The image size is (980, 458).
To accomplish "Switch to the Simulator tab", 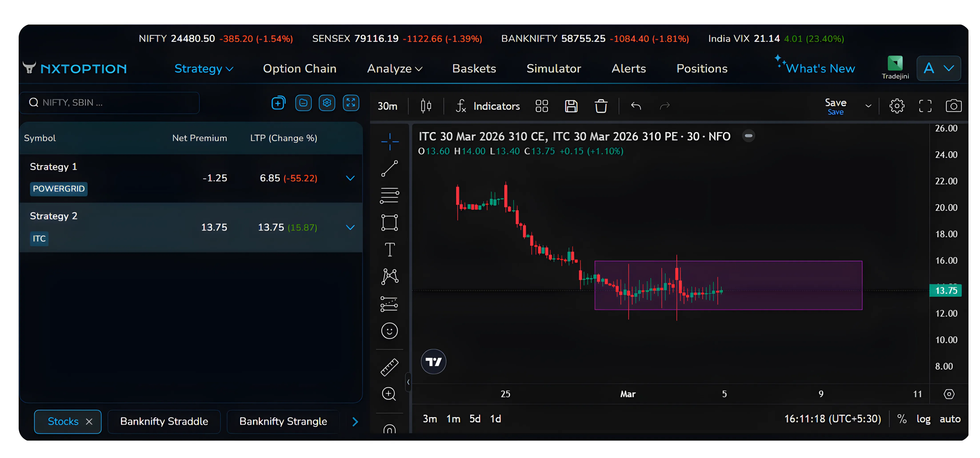I will click(554, 68).
